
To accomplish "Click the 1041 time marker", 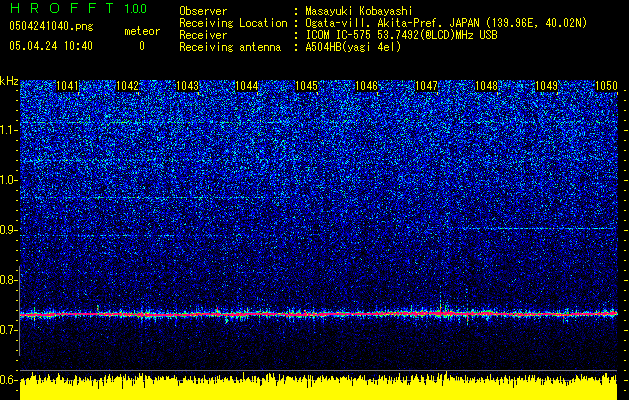I will tap(67, 86).
